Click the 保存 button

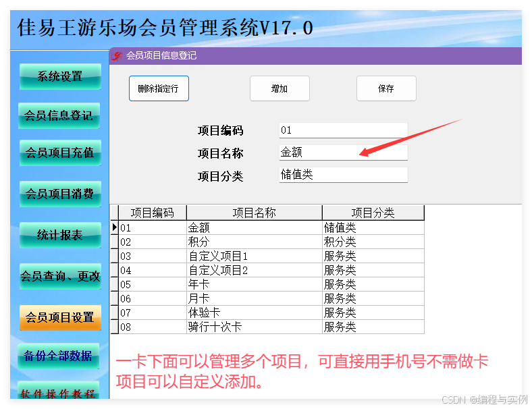386,88
